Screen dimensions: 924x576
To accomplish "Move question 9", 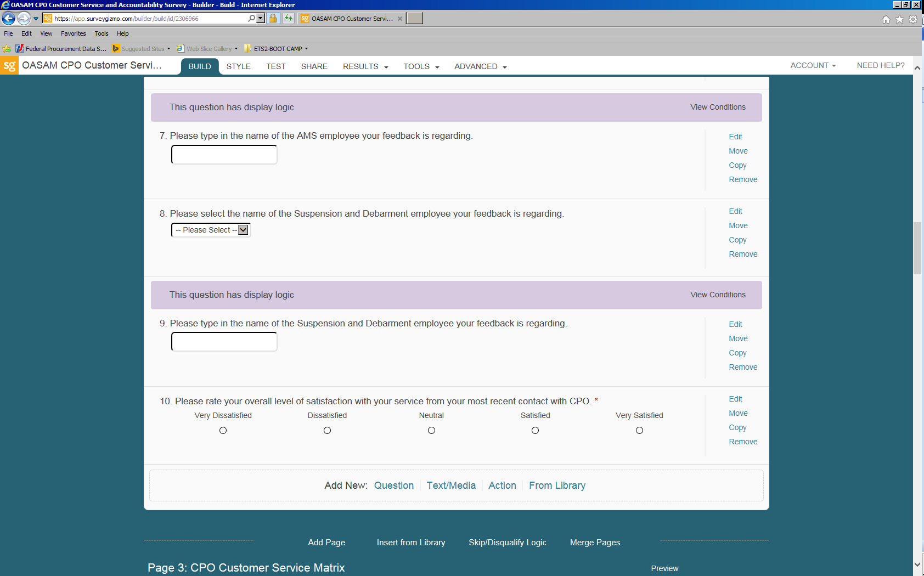I will pyautogui.click(x=738, y=338).
